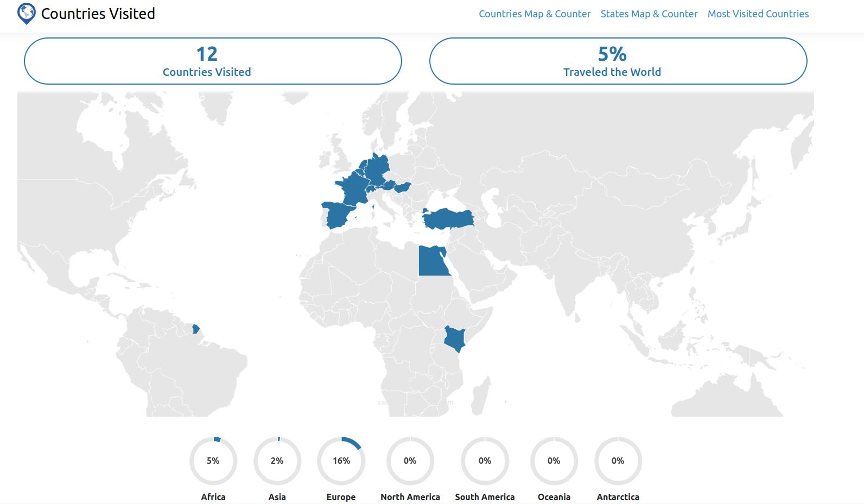The height and width of the screenshot is (504, 864).
Task: Open the Most Visited Countries link
Action: (758, 14)
